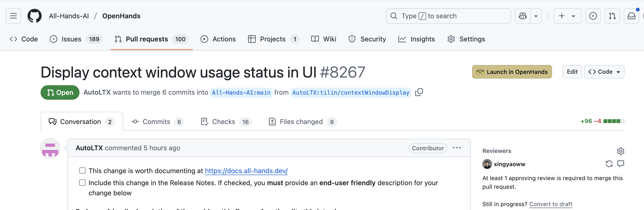Expand the create new plus dropdown
The width and height of the screenshot is (644, 210).
567,16
